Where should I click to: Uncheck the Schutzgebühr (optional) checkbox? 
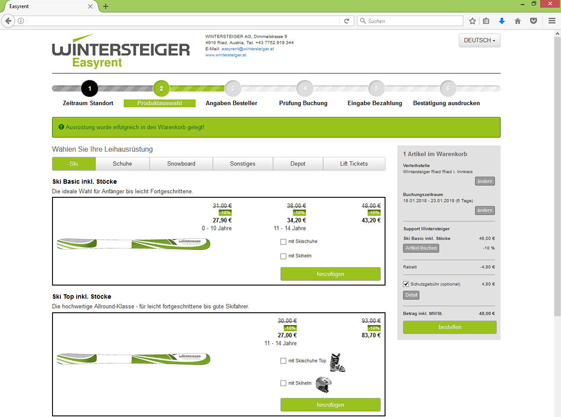406,284
